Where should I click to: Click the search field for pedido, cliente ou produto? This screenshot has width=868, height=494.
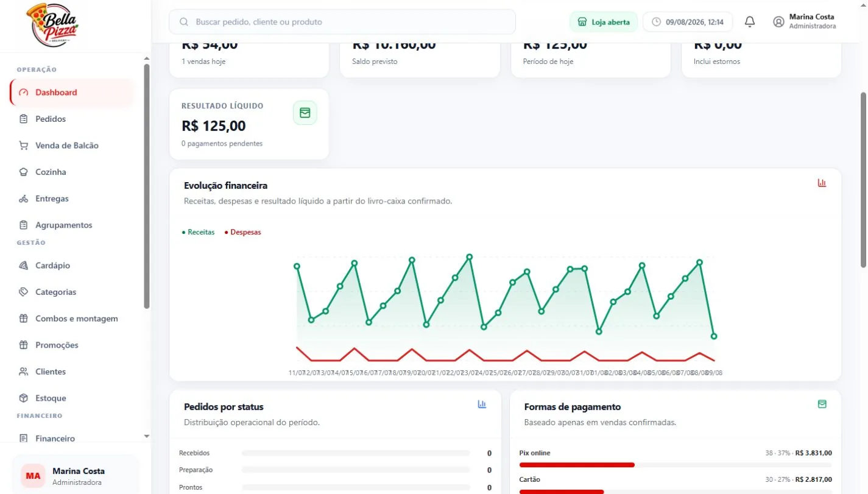tap(342, 22)
